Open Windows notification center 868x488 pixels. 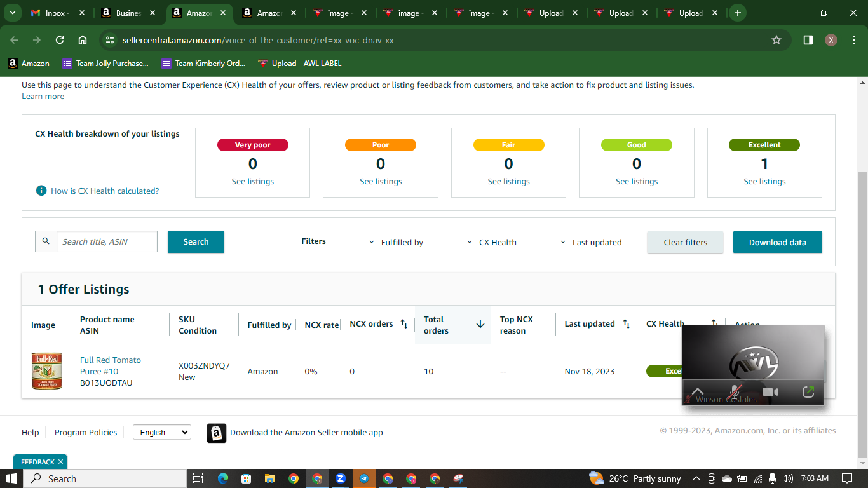tap(847, 478)
